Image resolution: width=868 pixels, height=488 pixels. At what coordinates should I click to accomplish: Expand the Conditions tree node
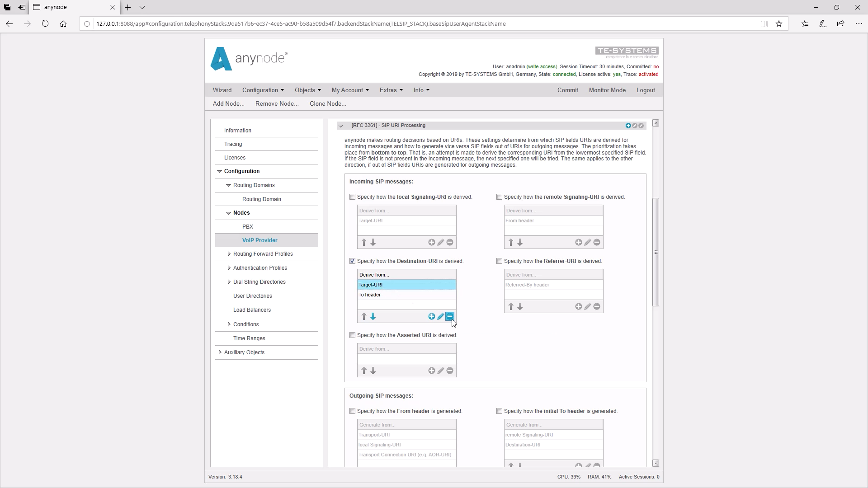pyautogui.click(x=229, y=324)
